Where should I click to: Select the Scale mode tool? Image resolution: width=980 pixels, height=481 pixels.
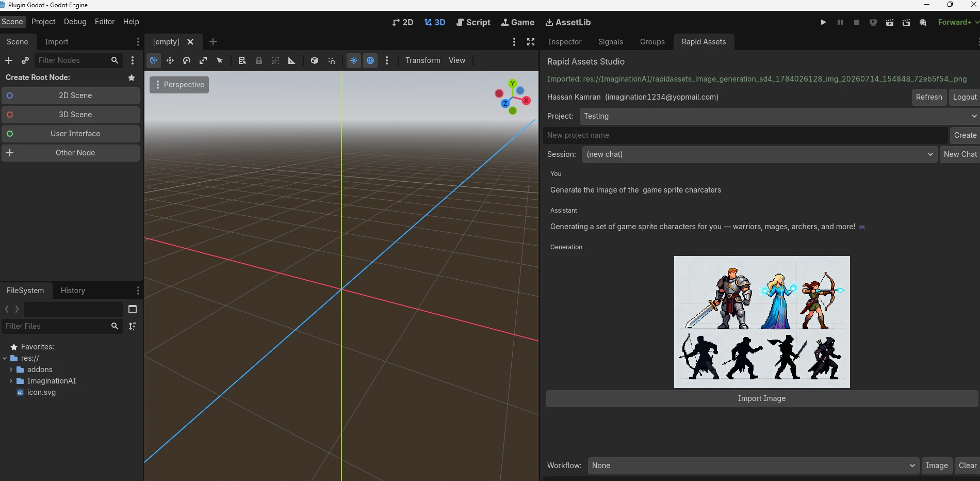tap(203, 60)
